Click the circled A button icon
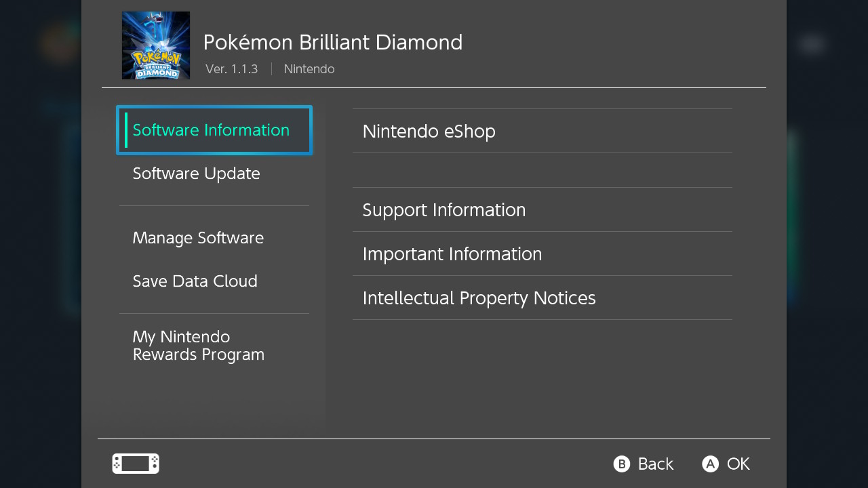The width and height of the screenshot is (868, 488). tap(710, 464)
